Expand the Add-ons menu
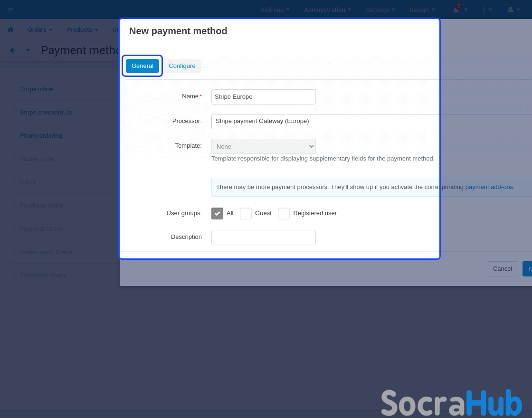The height and width of the screenshot is (418, 532). [275, 10]
